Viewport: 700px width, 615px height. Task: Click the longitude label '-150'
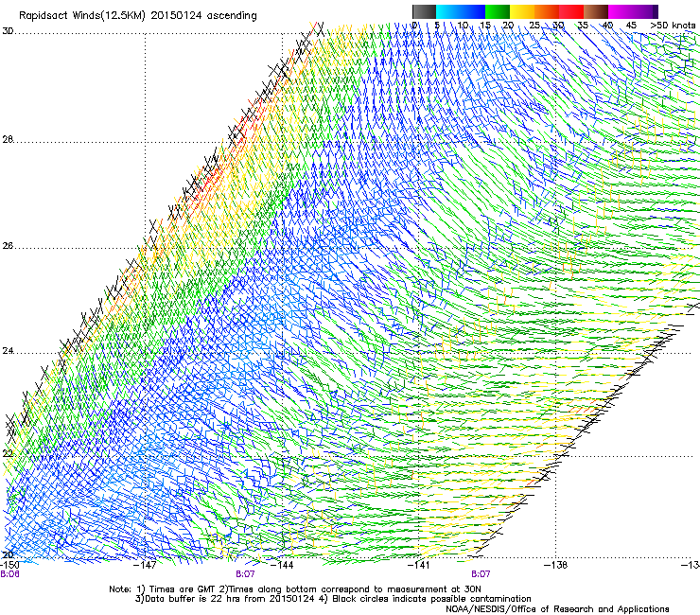pyautogui.click(x=9, y=565)
